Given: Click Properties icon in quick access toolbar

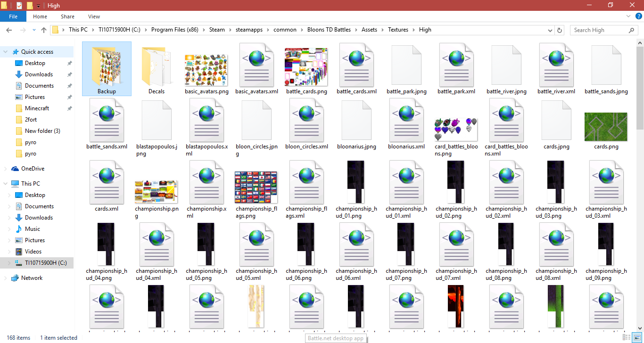Looking at the screenshot, I should click(x=19, y=5).
